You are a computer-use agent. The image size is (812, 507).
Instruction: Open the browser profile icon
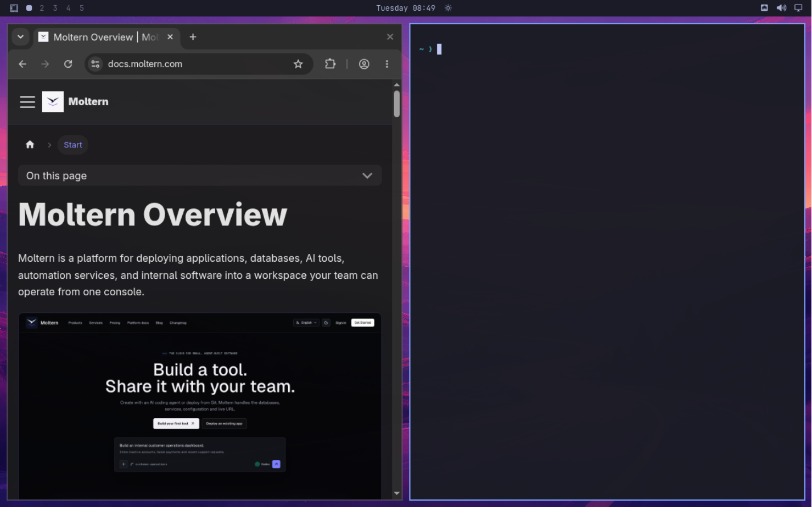point(364,64)
